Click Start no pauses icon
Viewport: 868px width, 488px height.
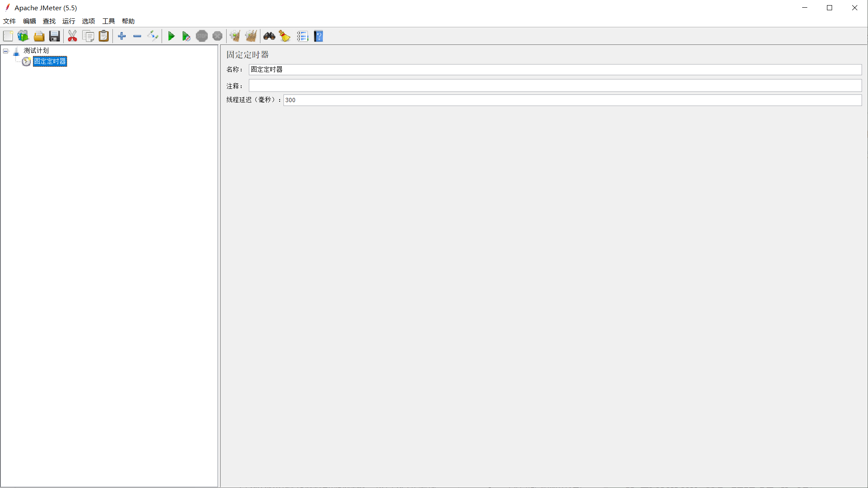coord(186,36)
